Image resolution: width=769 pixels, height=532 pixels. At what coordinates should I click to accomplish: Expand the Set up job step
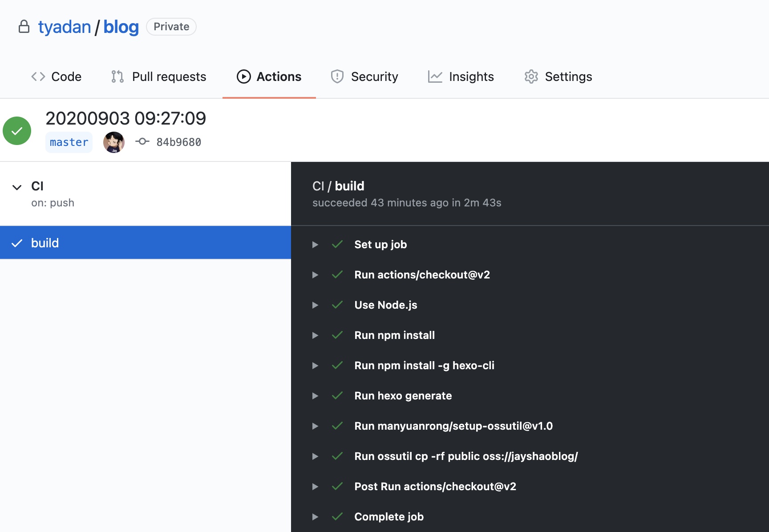(x=315, y=245)
